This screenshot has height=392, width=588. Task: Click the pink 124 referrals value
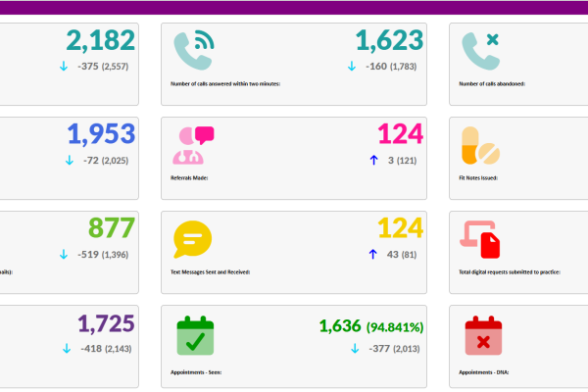[401, 134]
